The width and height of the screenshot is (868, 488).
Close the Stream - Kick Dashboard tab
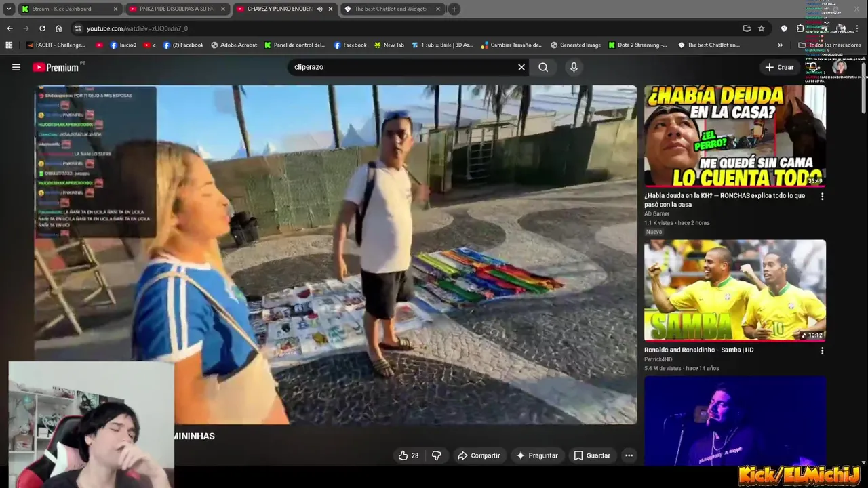click(x=115, y=9)
